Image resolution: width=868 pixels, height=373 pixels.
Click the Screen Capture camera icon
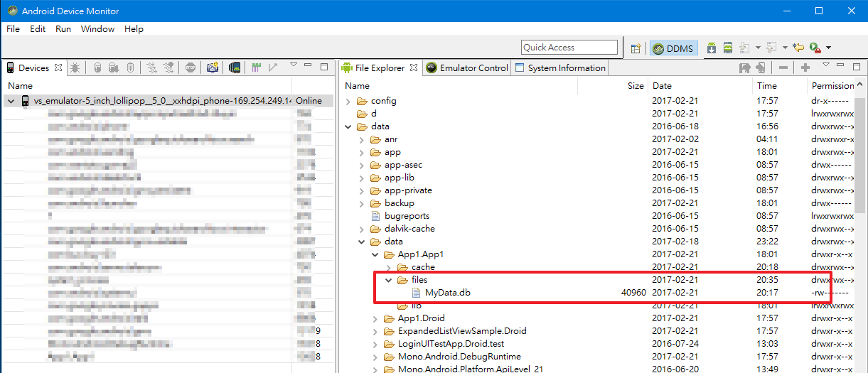coord(212,68)
